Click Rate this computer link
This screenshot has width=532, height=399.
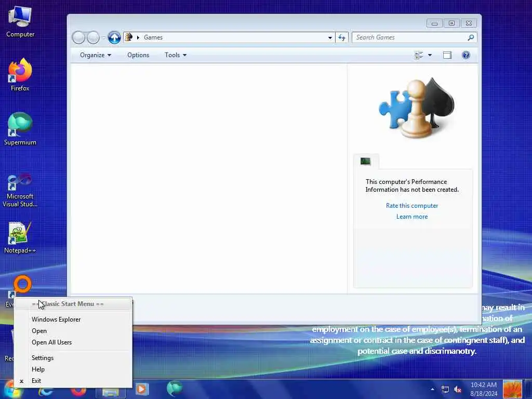click(x=412, y=206)
